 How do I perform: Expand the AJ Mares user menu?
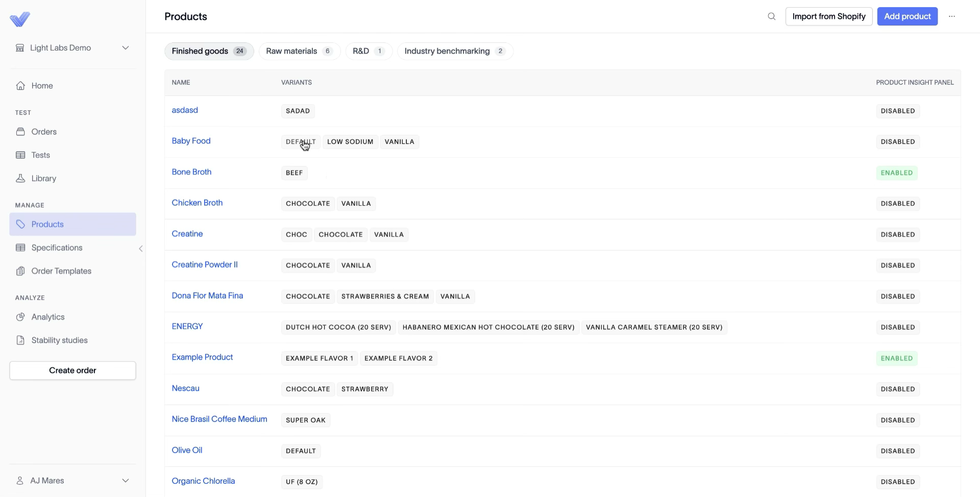(x=72, y=481)
